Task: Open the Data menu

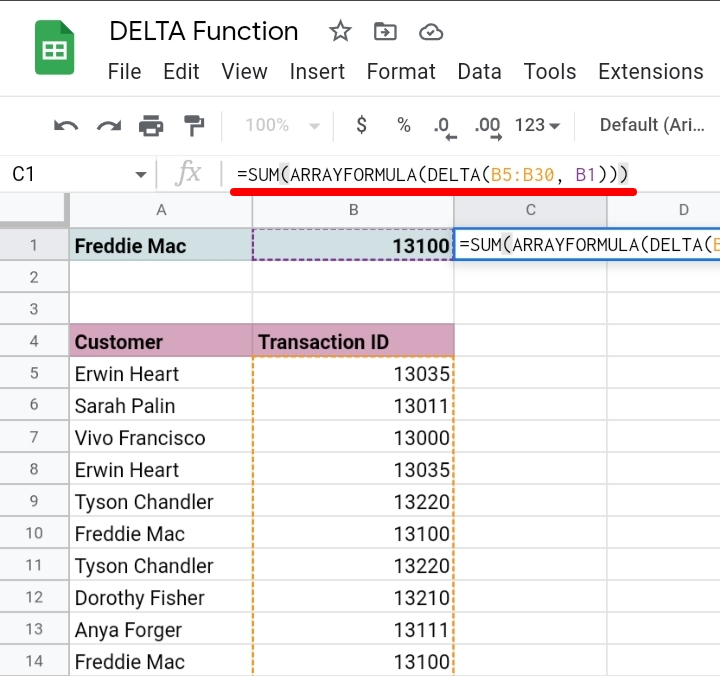Action: click(479, 72)
